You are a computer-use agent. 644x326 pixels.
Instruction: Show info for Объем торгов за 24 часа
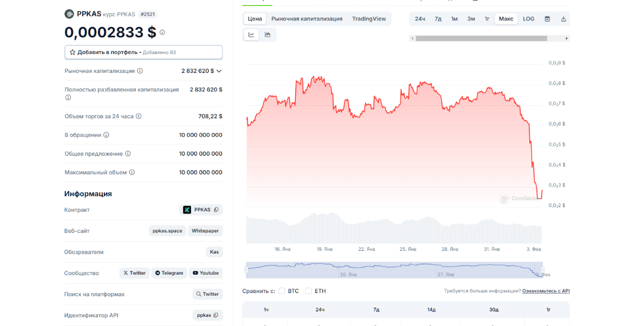click(x=139, y=116)
